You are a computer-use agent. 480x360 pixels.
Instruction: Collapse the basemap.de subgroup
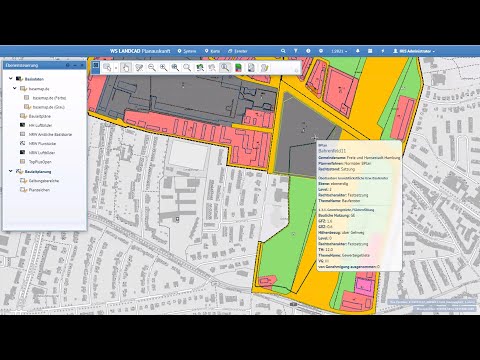click(x=15, y=88)
